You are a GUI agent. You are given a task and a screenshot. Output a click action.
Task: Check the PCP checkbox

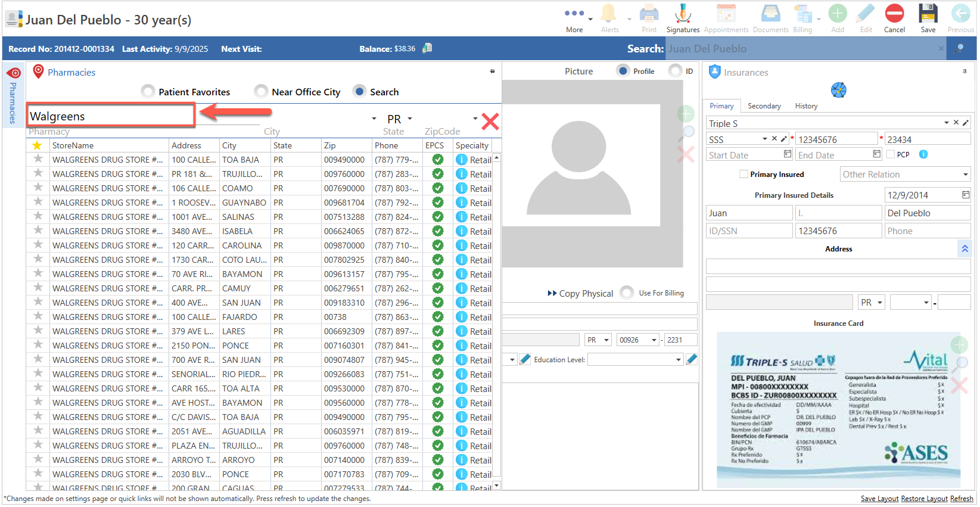click(891, 154)
